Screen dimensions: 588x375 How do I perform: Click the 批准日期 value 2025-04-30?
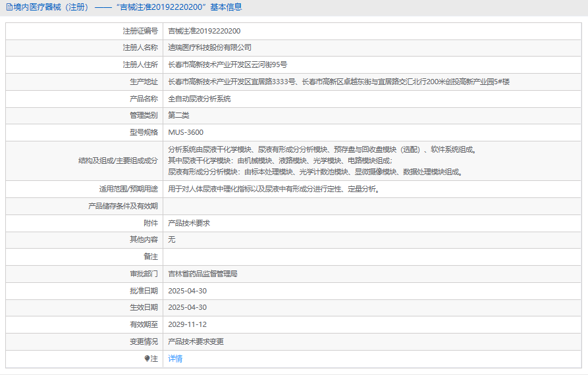click(187, 291)
